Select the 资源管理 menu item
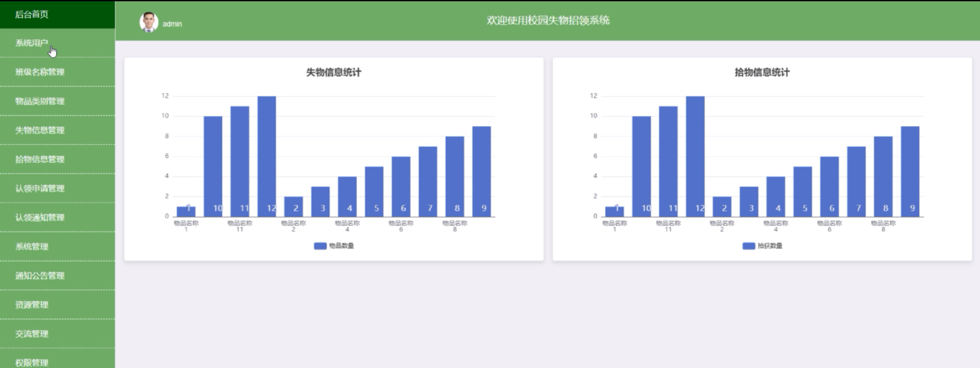 tap(32, 305)
